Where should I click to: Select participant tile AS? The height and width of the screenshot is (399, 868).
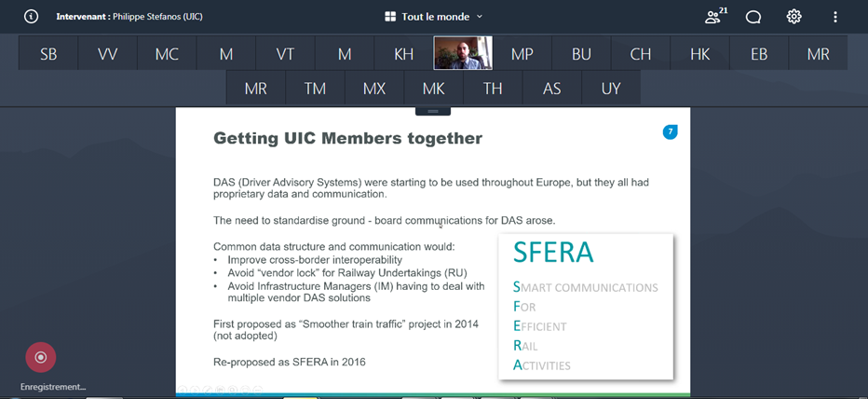tap(552, 88)
